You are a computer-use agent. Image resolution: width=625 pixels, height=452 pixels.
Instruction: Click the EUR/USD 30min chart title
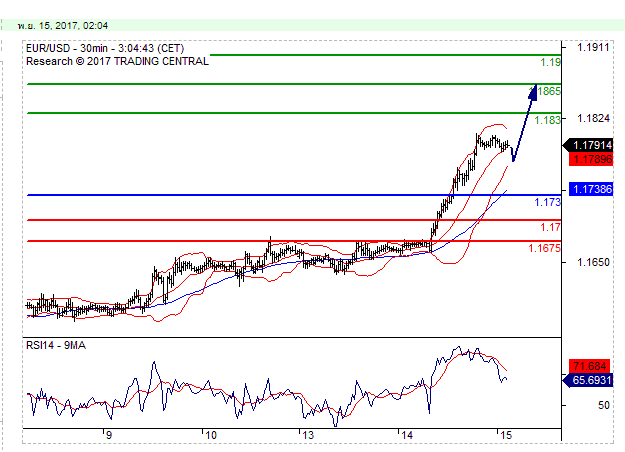pos(103,47)
